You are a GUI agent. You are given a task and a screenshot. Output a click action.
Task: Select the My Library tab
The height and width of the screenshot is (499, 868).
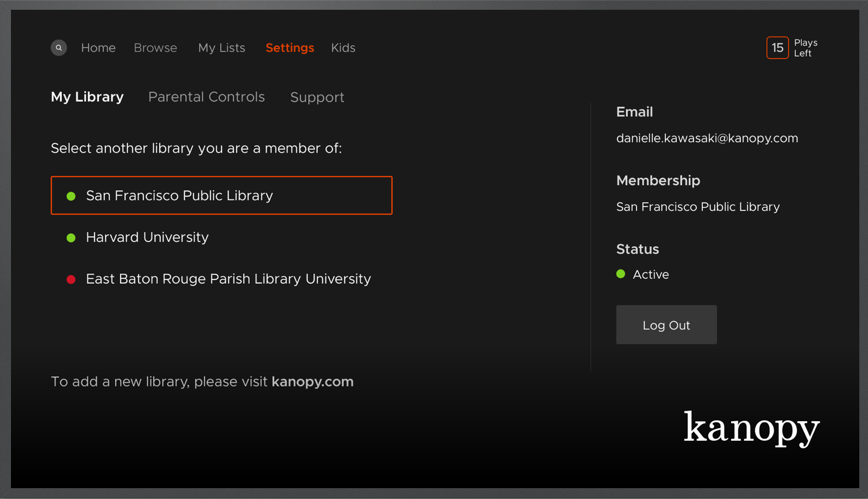click(x=87, y=97)
